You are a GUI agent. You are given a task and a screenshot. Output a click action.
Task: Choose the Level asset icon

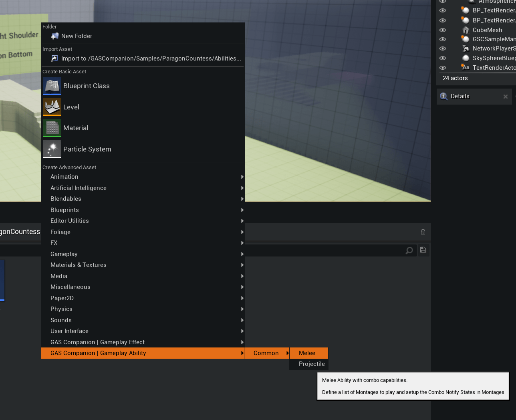(52, 107)
